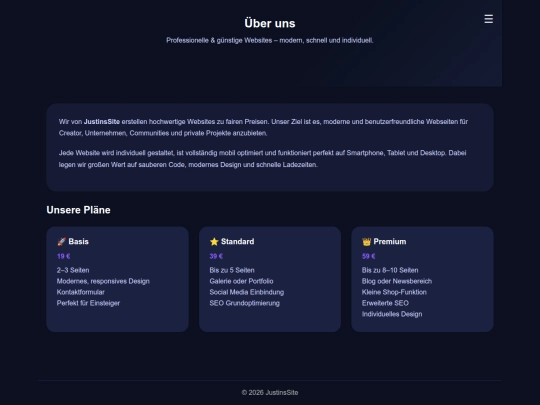Click the rocket icon beside Basis
This screenshot has height=405, width=540.
(61, 242)
